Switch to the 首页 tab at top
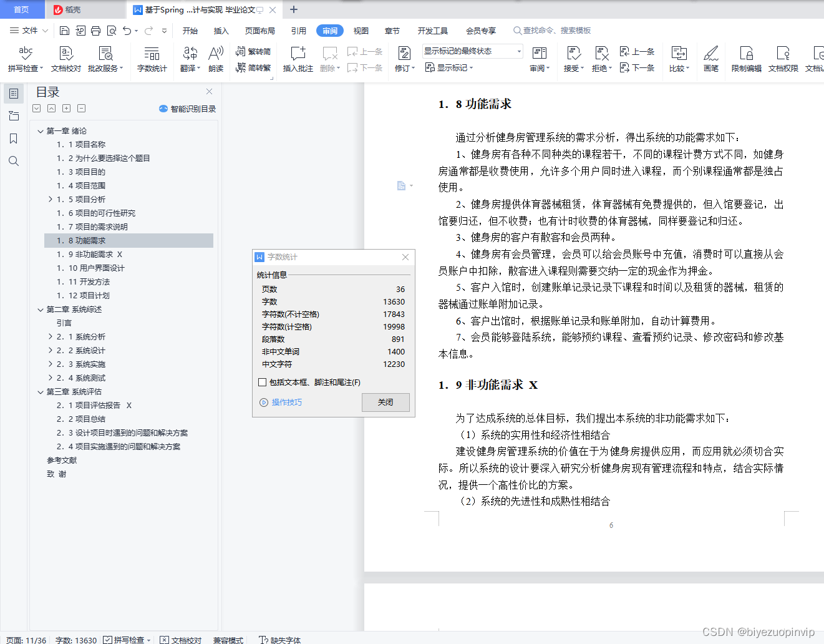This screenshot has width=824, height=644. [x=22, y=9]
